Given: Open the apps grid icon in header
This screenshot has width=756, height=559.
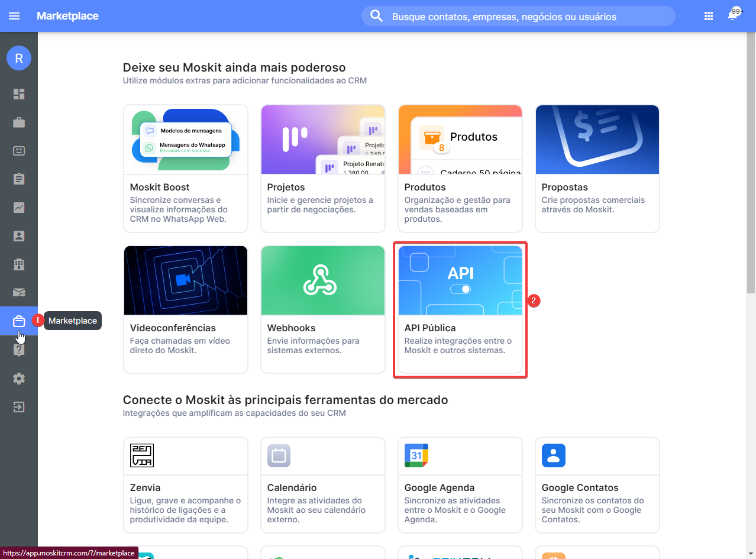Looking at the screenshot, I should coord(709,16).
